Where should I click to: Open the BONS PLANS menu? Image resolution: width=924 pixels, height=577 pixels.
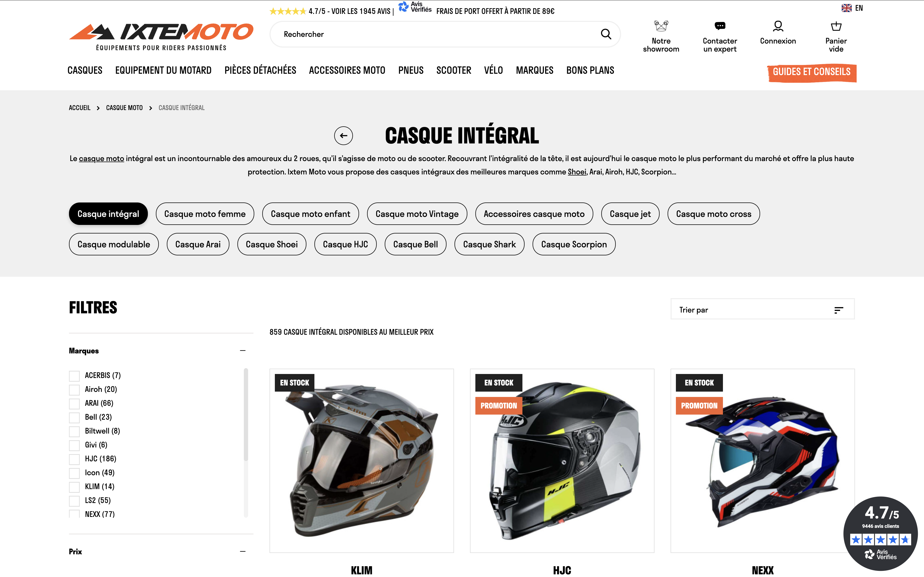point(590,70)
